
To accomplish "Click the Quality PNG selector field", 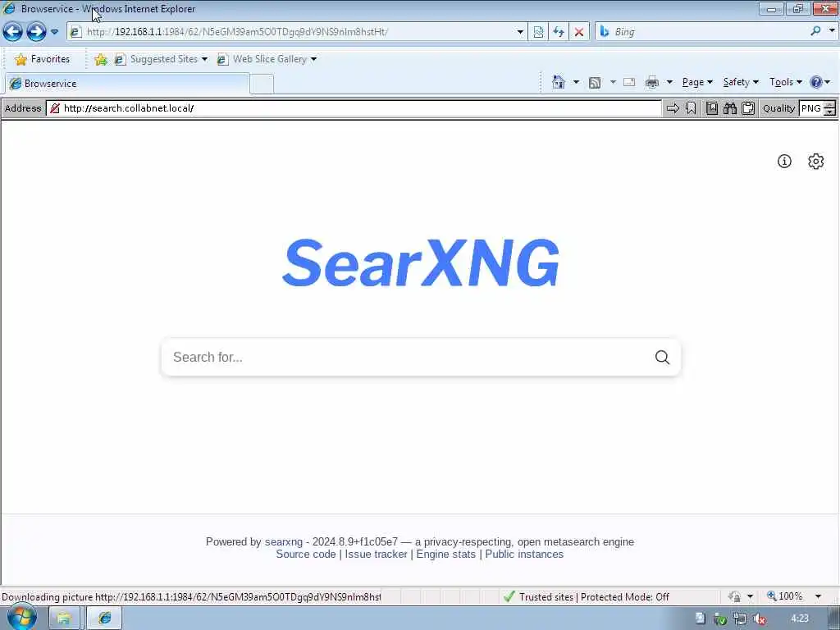I will [811, 108].
